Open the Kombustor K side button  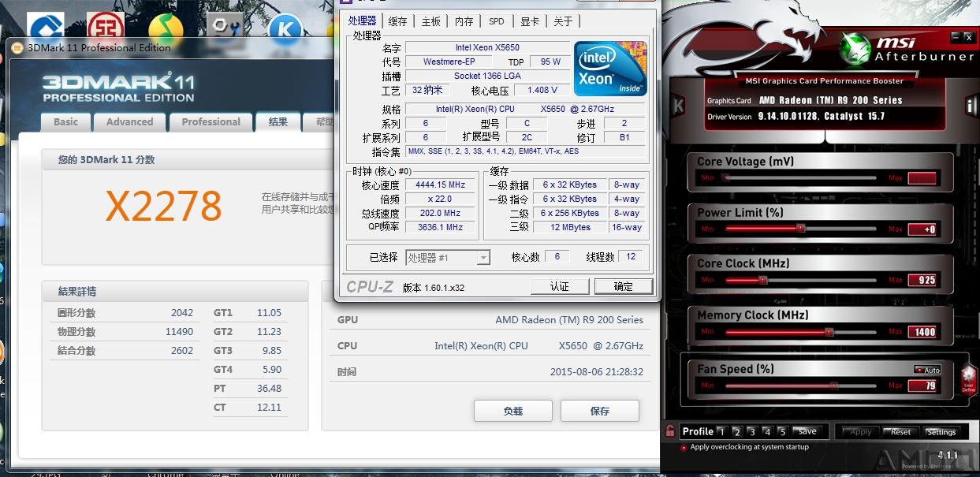click(x=678, y=104)
